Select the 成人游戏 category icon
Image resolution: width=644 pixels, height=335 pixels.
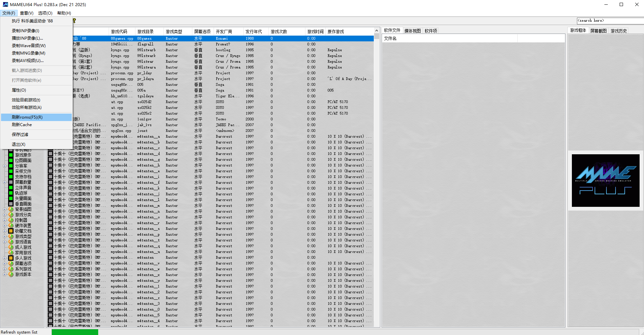coord(11,247)
